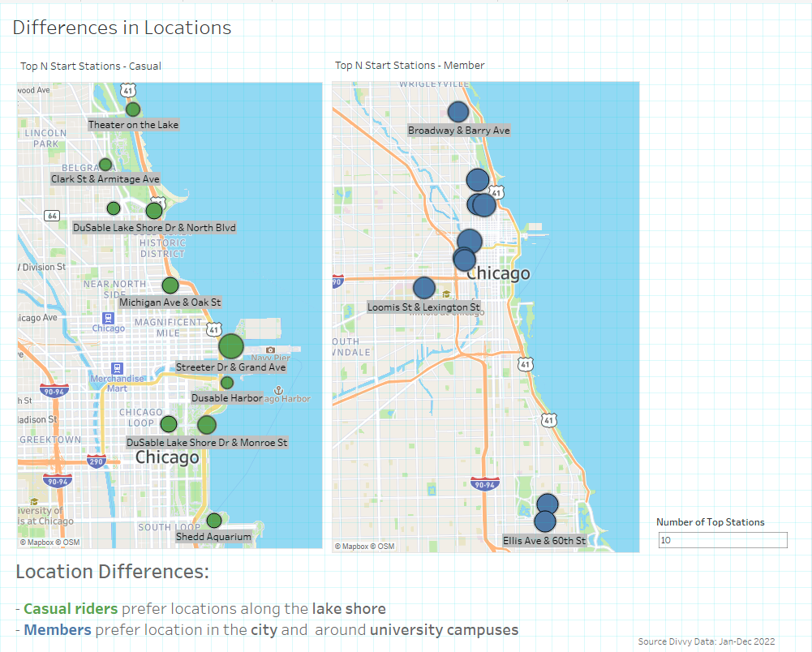
Task: Click the Differences in Locations heading
Action: (x=122, y=28)
